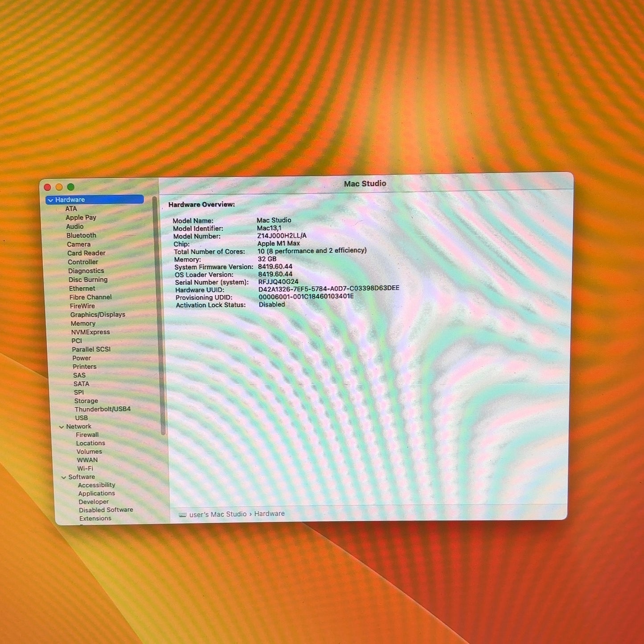Select Software category row
Image resolution: width=644 pixels, height=644 pixels.
click(x=82, y=477)
